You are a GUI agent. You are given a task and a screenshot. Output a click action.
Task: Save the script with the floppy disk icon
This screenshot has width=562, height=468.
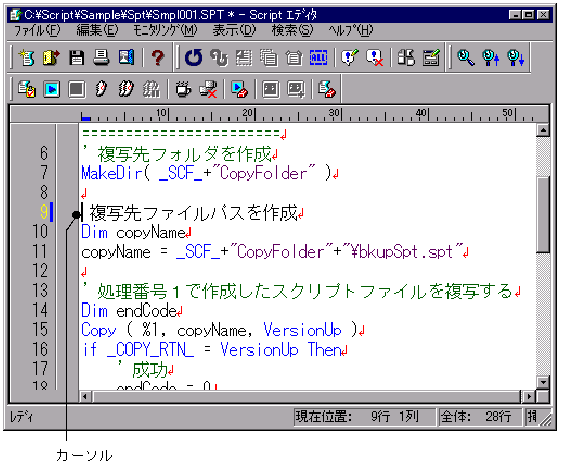coord(76,57)
